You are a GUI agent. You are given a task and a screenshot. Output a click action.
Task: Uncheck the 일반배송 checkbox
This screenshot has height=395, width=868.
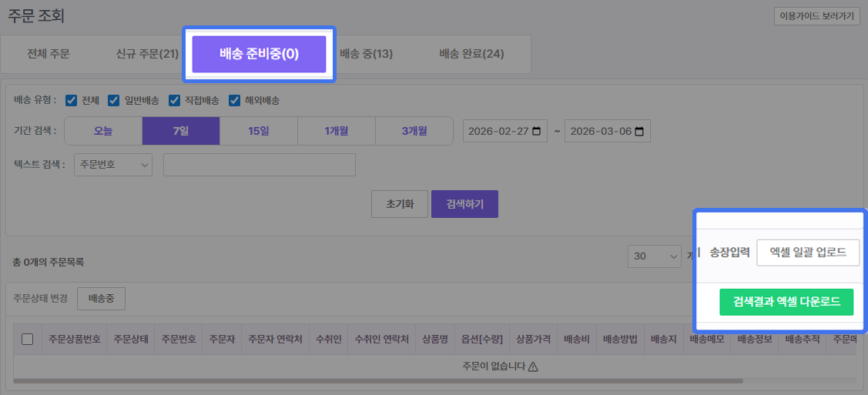(113, 100)
